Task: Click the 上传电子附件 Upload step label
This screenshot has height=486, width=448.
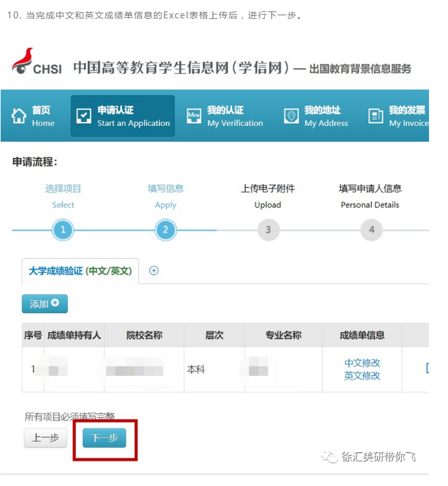Action: pos(268,196)
